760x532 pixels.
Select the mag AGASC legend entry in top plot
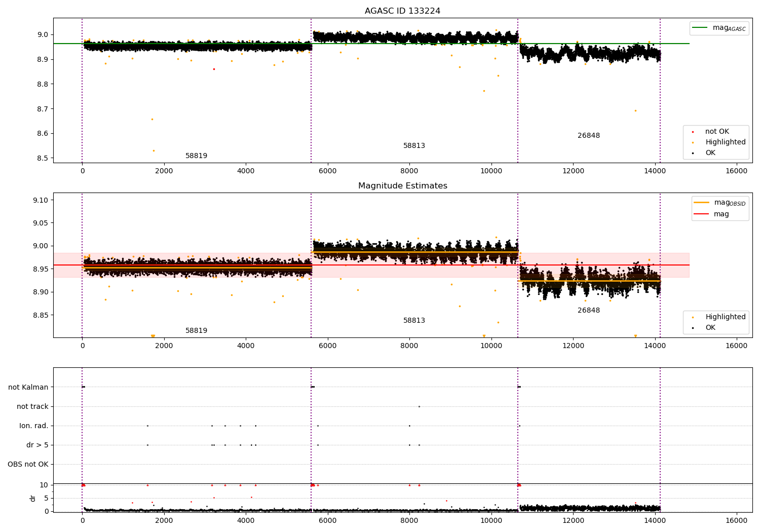(x=719, y=28)
